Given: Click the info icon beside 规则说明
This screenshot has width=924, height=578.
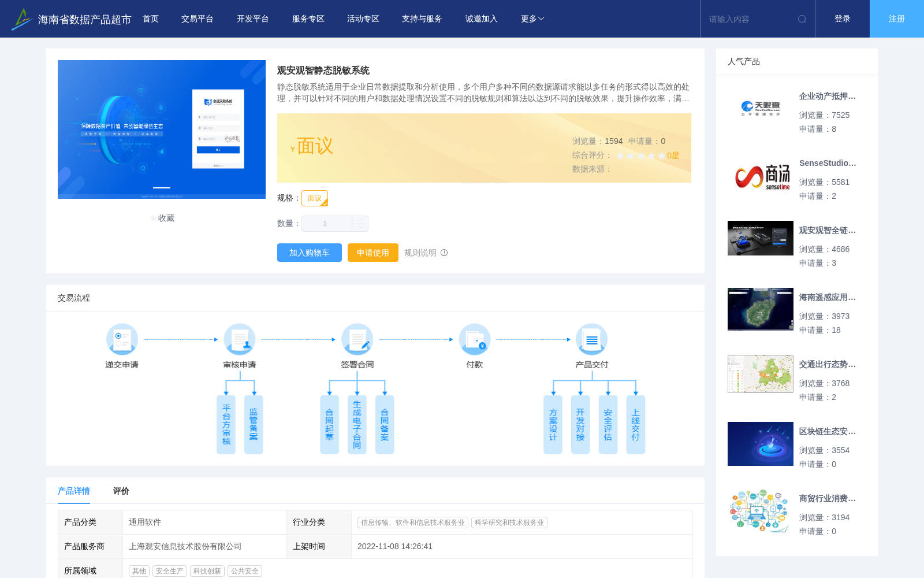Looking at the screenshot, I should pyautogui.click(x=444, y=253).
